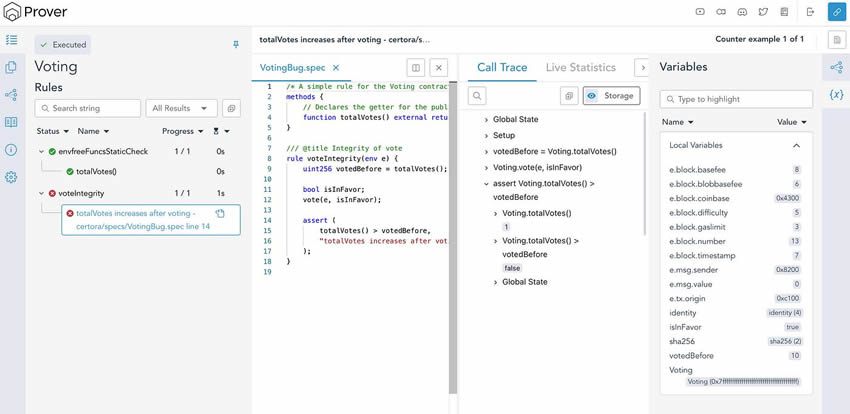The height and width of the screenshot is (414, 850).
Task: Open the settings gear in left sidebar
Action: coord(11,177)
